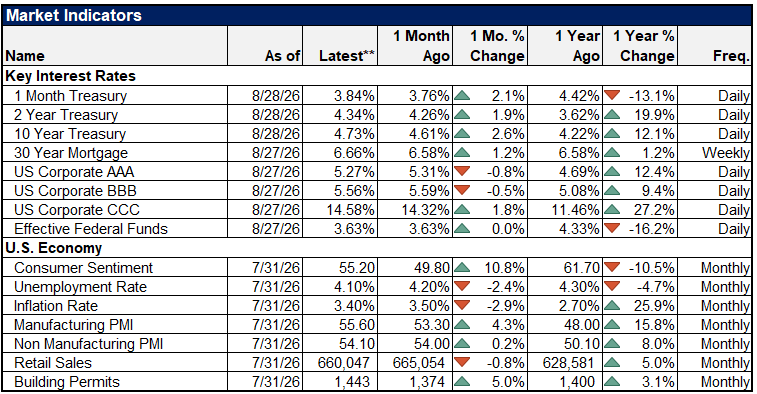757x394 pixels.
Task: Select the 1 Mo. % Change column header
Action: pyautogui.click(x=497, y=46)
